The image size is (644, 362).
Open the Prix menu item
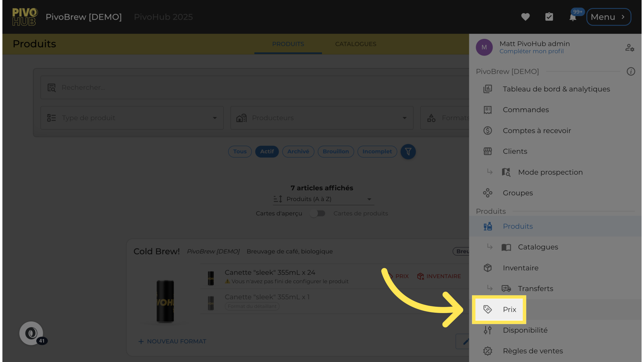pyautogui.click(x=555, y=309)
